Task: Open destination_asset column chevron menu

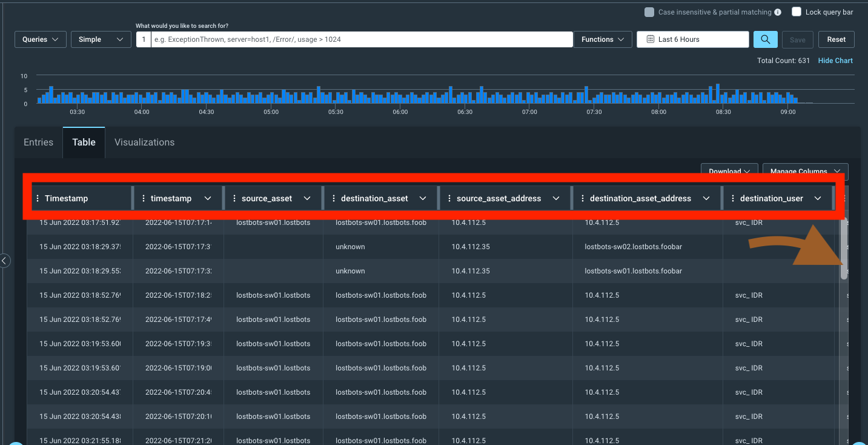Action: pos(423,198)
